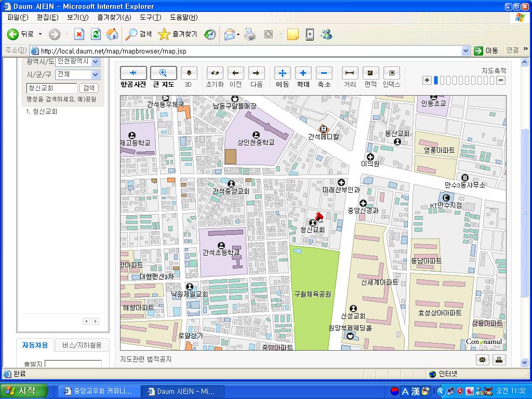Go to the next map view (다음)
This screenshot has width=532, height=399.
tap(257, 73)
